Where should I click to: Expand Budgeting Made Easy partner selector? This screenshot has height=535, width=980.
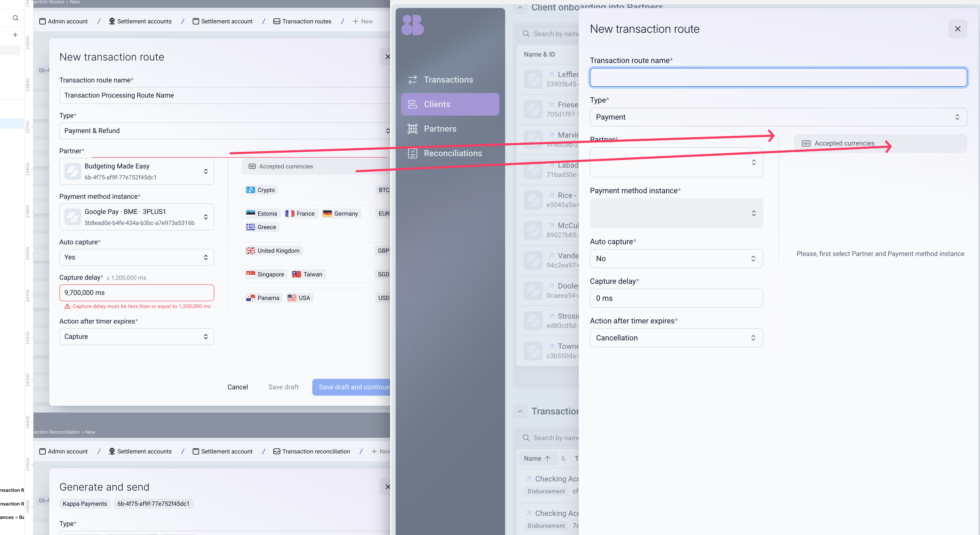click(x=137, y=171)
